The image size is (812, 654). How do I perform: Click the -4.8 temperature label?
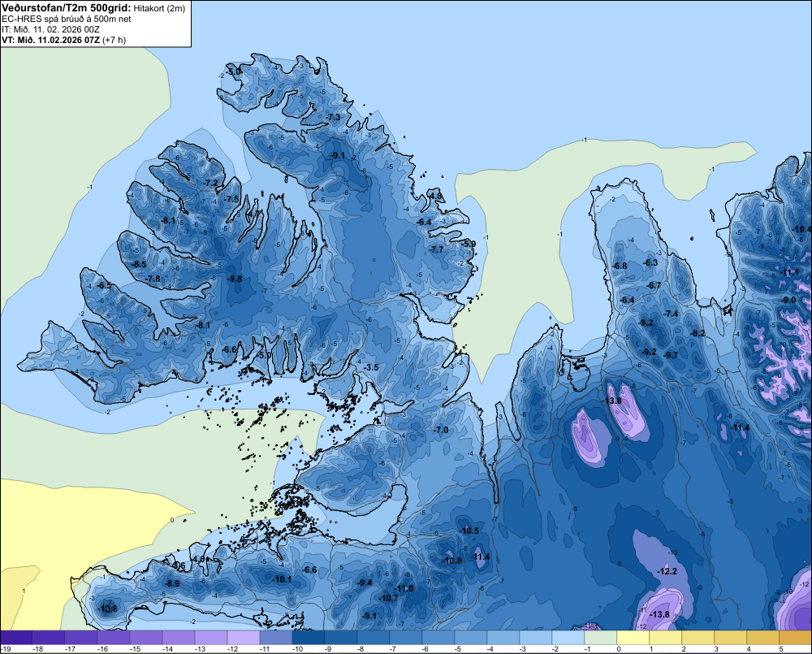(x=435, y=196)
